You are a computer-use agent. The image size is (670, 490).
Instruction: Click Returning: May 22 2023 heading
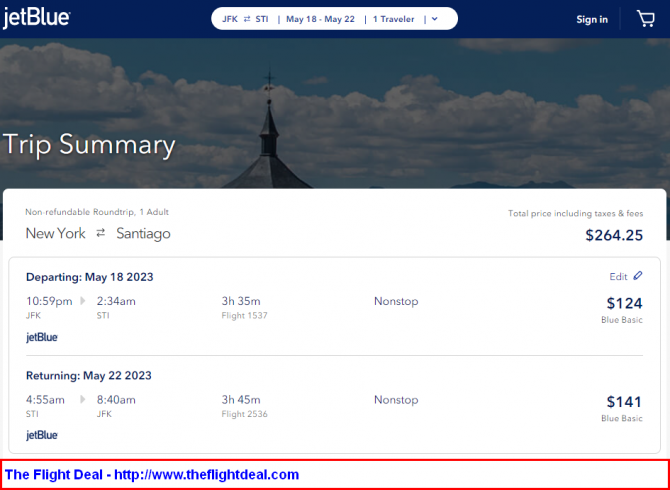pos(89,376)
